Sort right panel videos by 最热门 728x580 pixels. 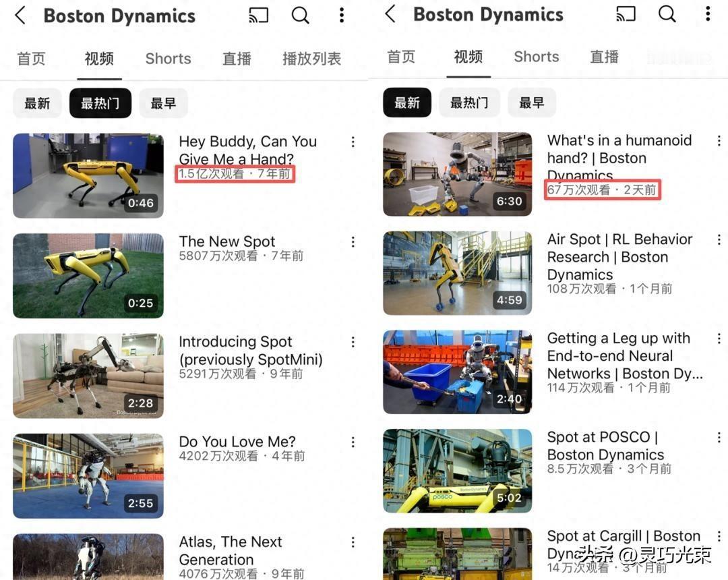click(469, 102)
